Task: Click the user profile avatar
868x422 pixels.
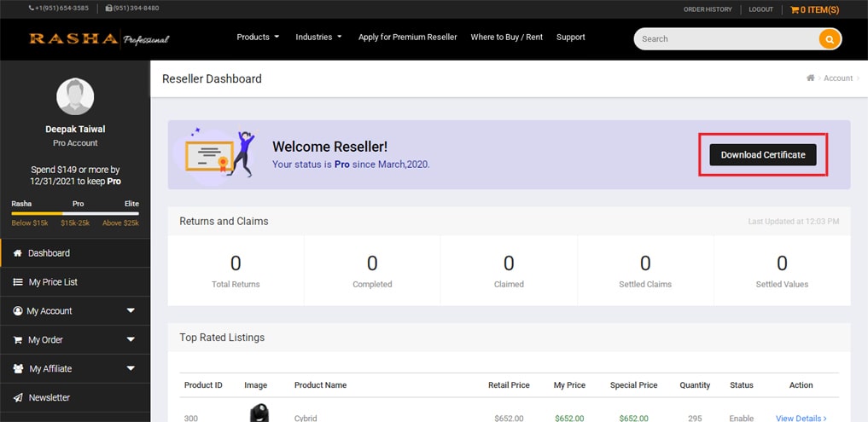Action: (x=75, y=97)
